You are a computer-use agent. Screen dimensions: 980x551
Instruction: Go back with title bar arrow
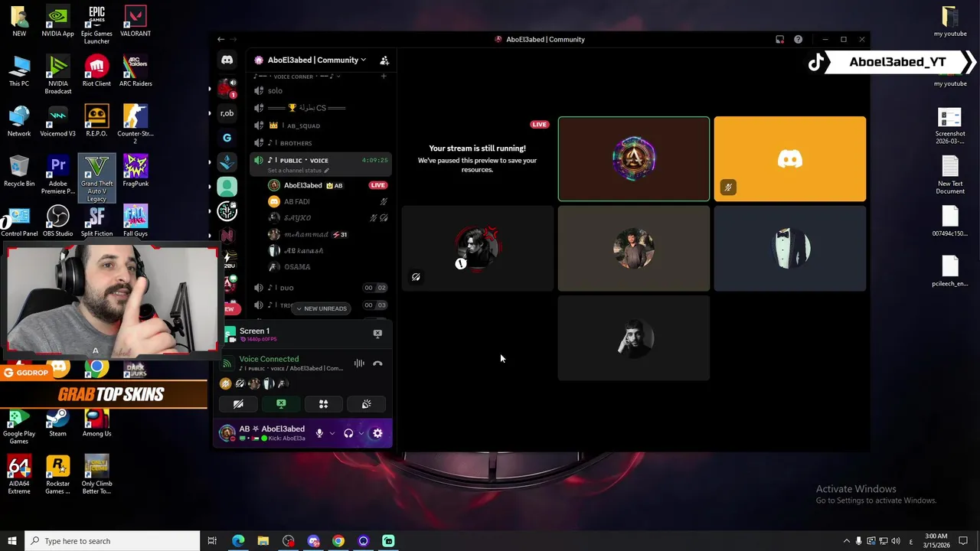pyautogui.click(x=220, y=39)
